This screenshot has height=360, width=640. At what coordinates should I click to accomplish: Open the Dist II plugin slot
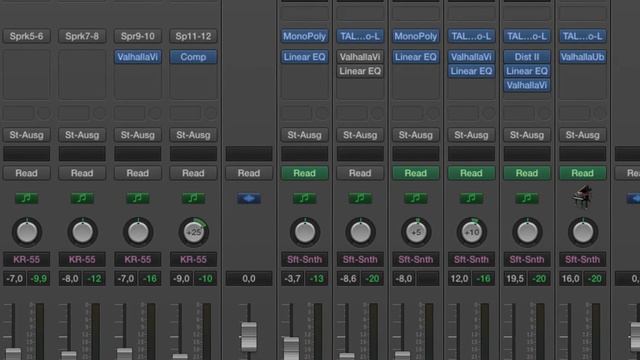(527, 57)
